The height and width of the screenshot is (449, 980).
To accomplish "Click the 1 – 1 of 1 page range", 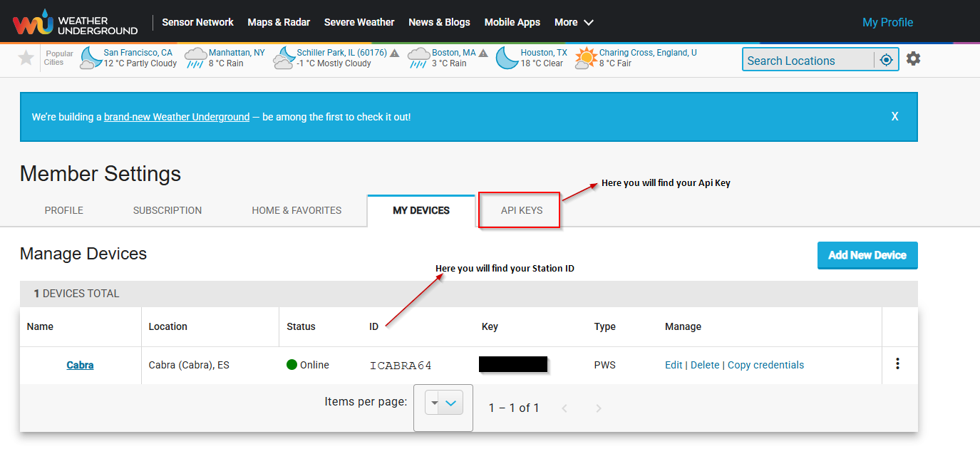I will pyautogui.click(x=514, y=408).
